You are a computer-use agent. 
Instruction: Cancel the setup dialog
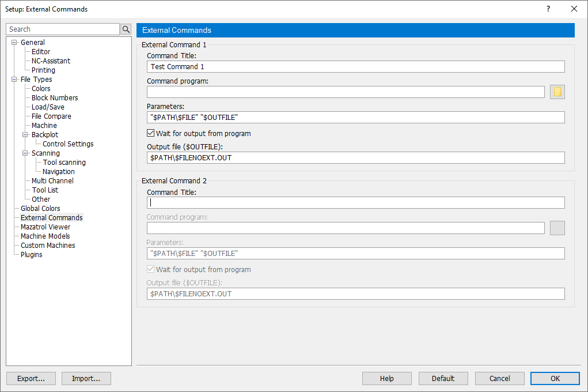(499, 379)
